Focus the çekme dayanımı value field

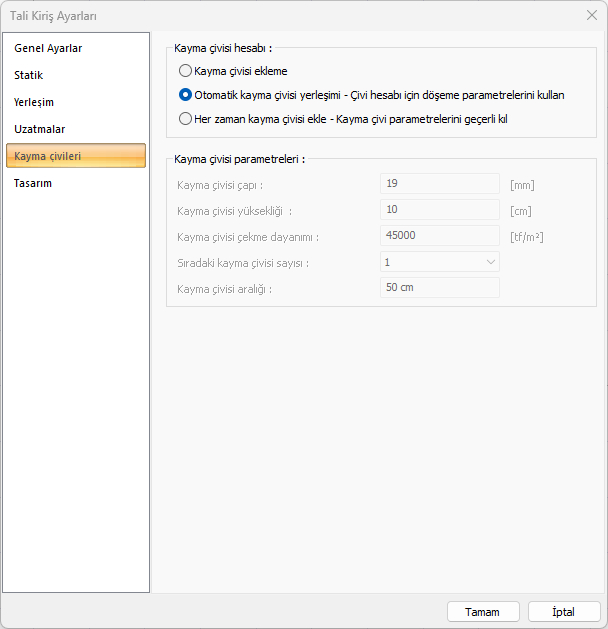[439, 236]
